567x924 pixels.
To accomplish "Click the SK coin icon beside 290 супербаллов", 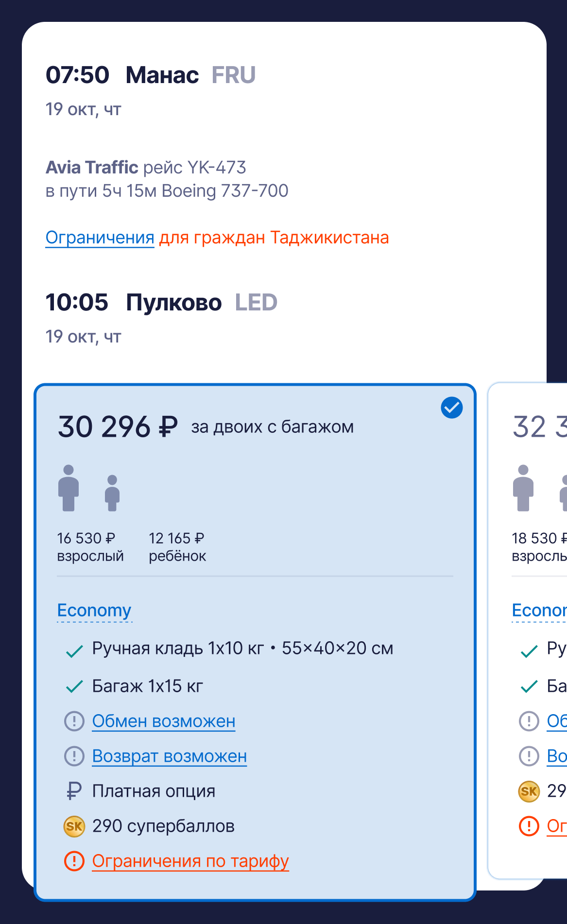I will [x=74, y=826].
